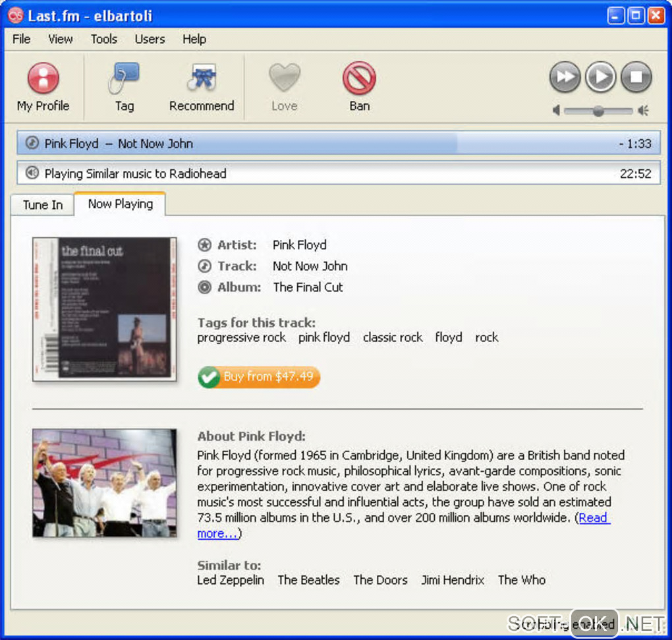The height and width of the screenshot is (640, 672).
Task: Click the remaining time - 1:33
Action: 634,144
